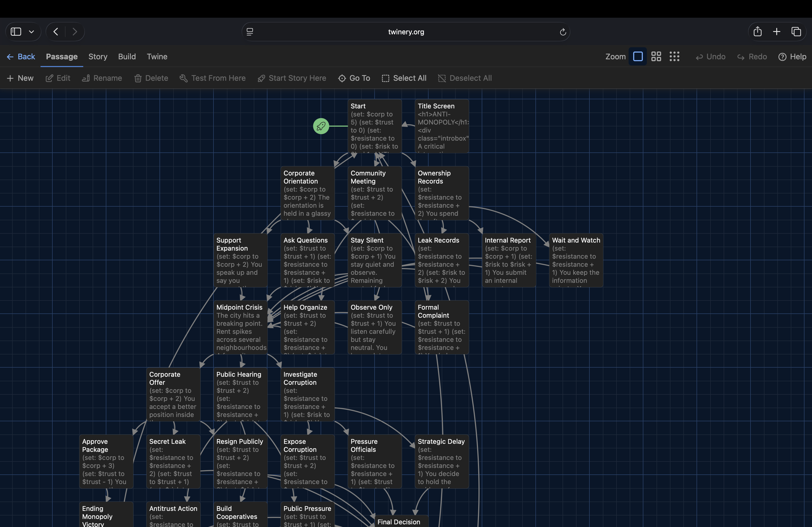Set zoom to smallest dots view
This screenshot has width=812, height=527.
(675, 57)
